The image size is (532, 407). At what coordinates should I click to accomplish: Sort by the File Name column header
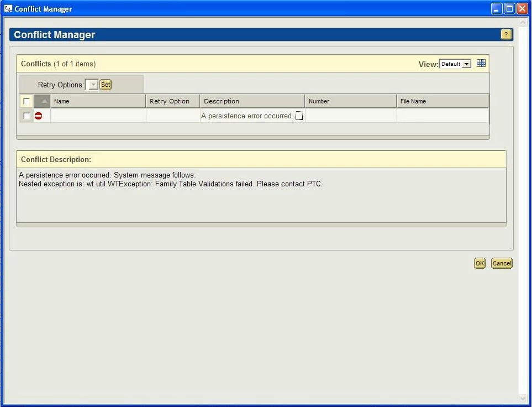point(443,101)
